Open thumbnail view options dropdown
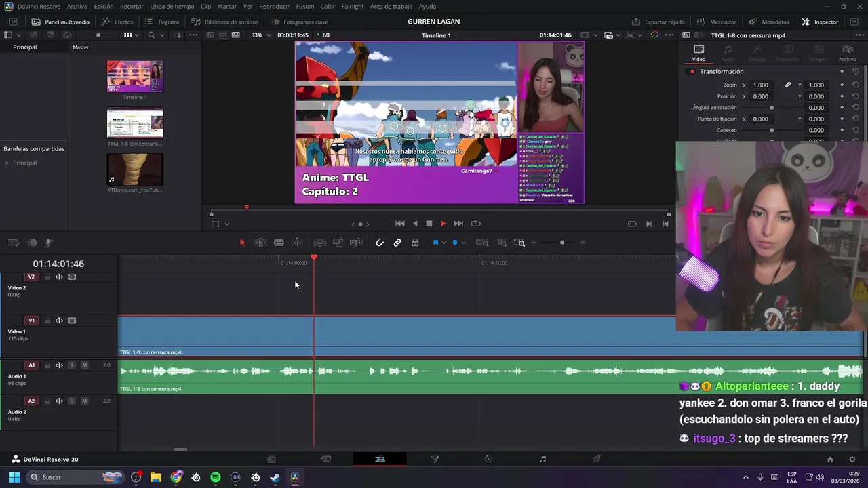 tap(136, 35)
